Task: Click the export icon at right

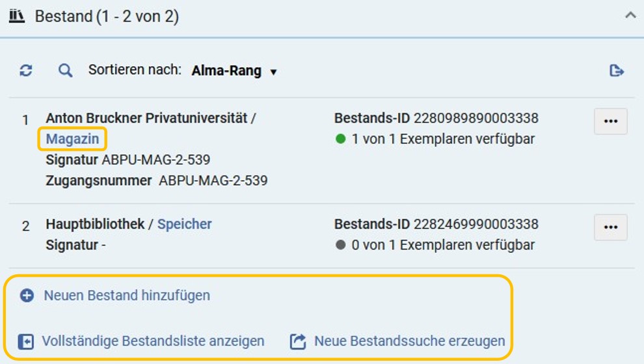Action: 617,71
